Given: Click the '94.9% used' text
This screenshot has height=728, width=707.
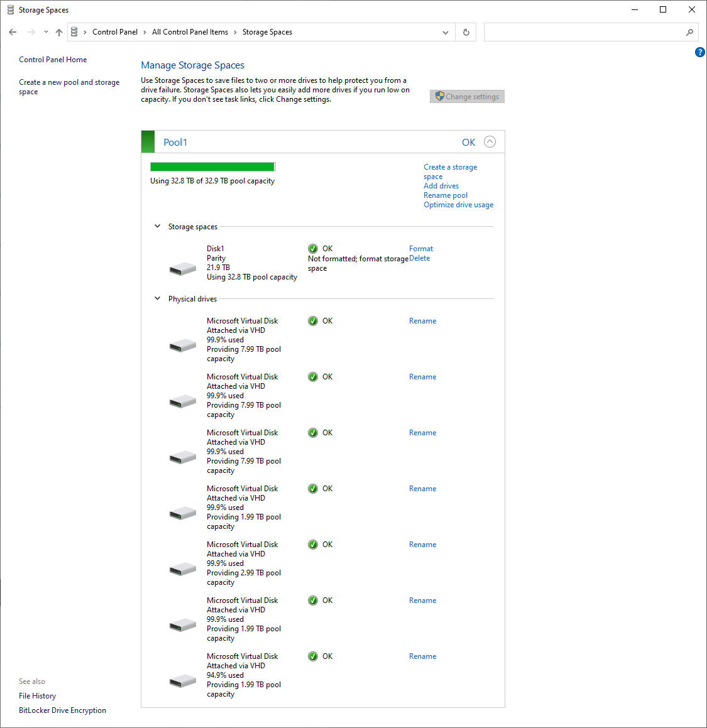Looking at the screenshot, I should click(x=225, y=675).
